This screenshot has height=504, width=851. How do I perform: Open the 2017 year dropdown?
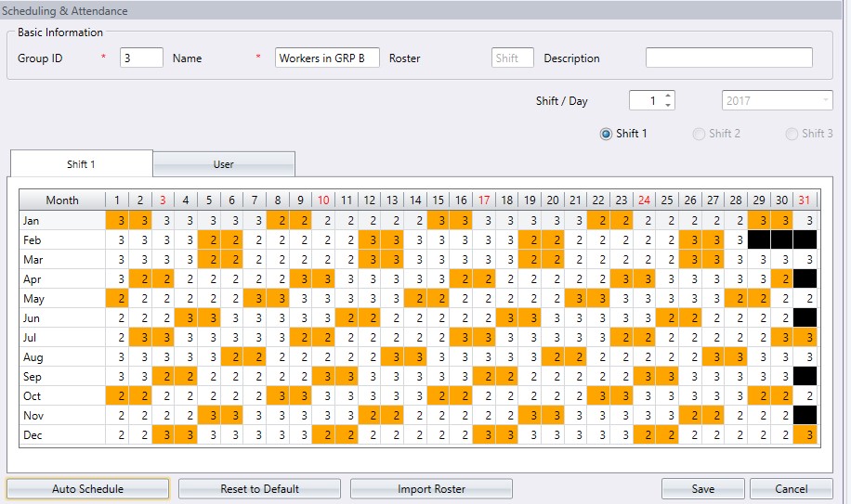click(778, 101)
